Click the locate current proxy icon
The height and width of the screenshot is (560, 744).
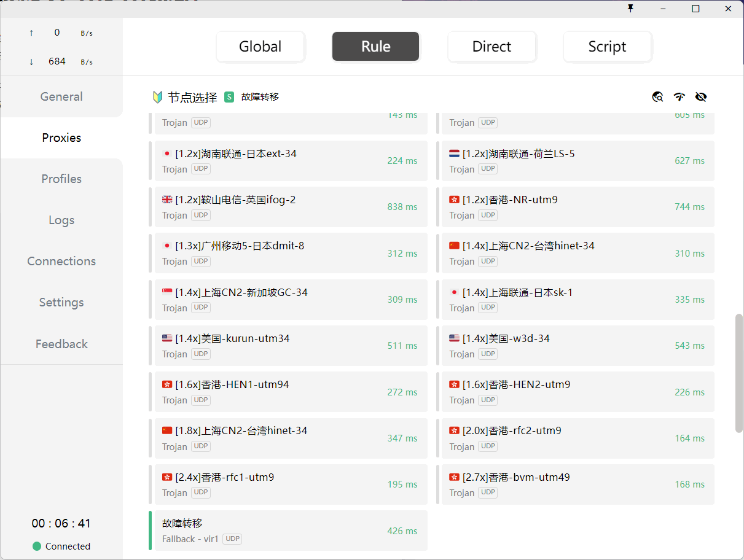(657, 96)
